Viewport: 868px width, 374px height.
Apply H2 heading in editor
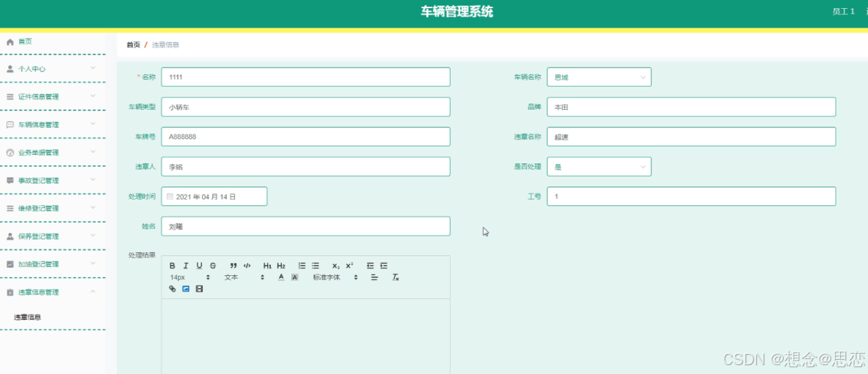click(x=281, y=266)
